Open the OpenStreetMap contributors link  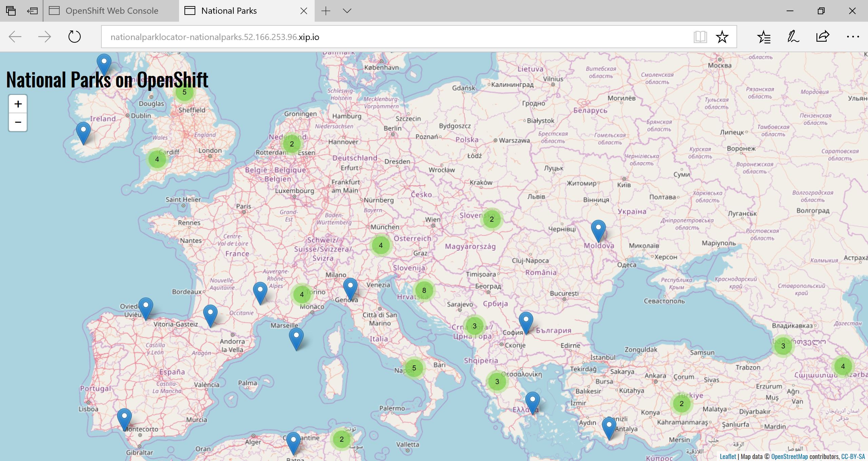tap(789, 456)
